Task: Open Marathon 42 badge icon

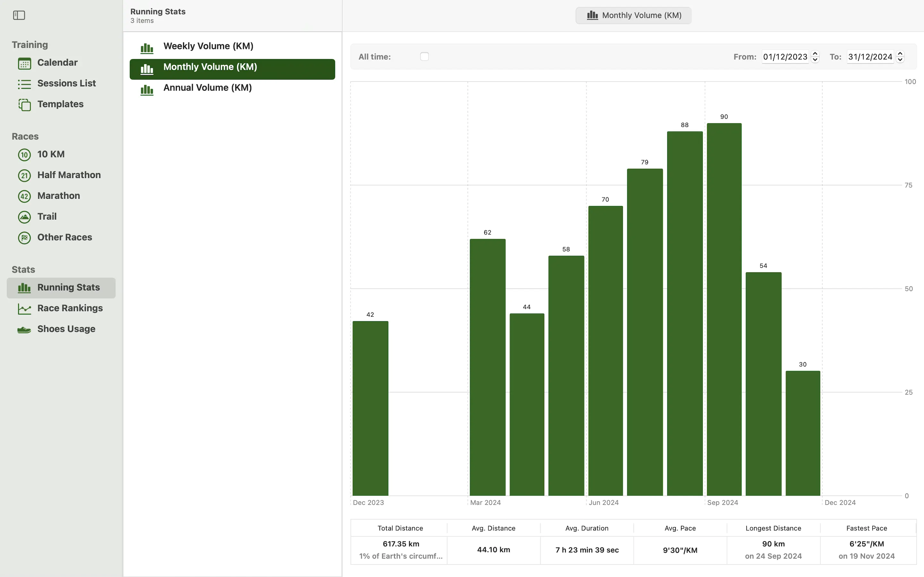Action: (x=24, y=196)
